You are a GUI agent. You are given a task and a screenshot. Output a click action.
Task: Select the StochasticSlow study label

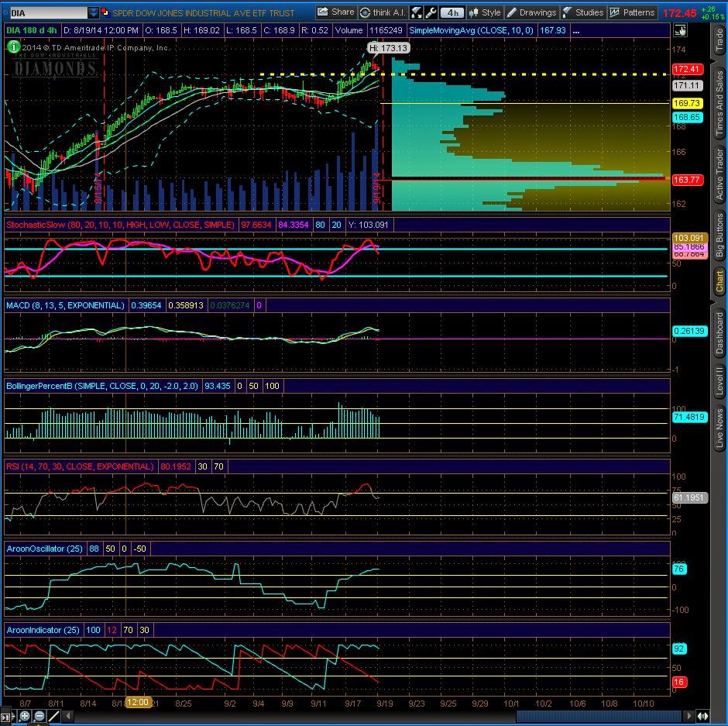coord(120,225)
